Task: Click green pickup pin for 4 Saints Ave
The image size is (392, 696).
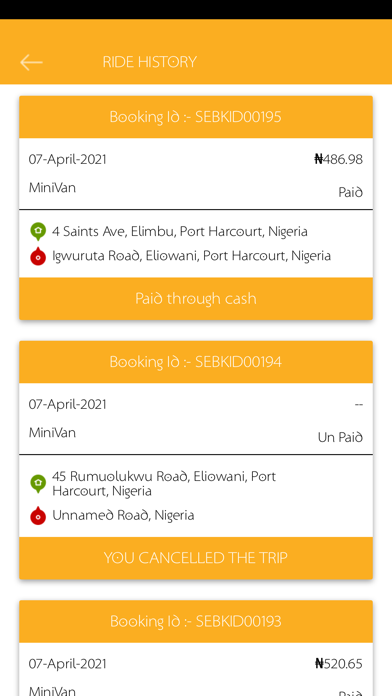Action: [38, 232]
